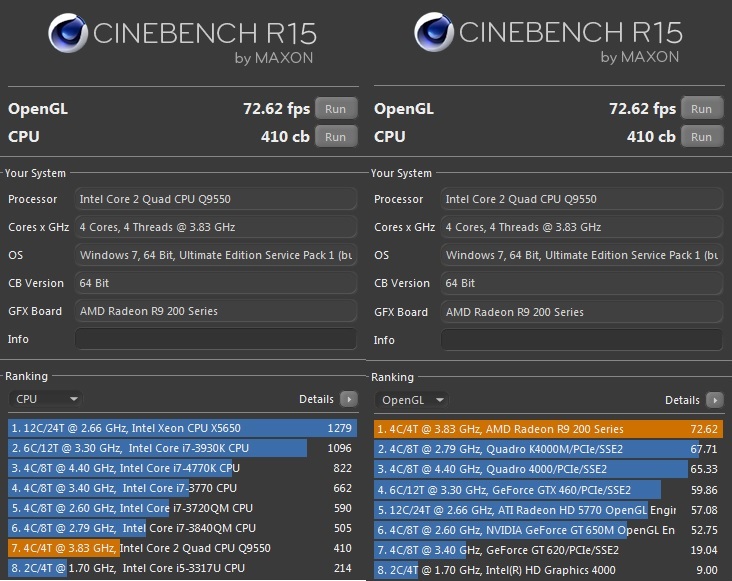The height and width of the screenshot is (581, 732).
Task: Click the empty Info field in left panel
Action: [216, 339]
